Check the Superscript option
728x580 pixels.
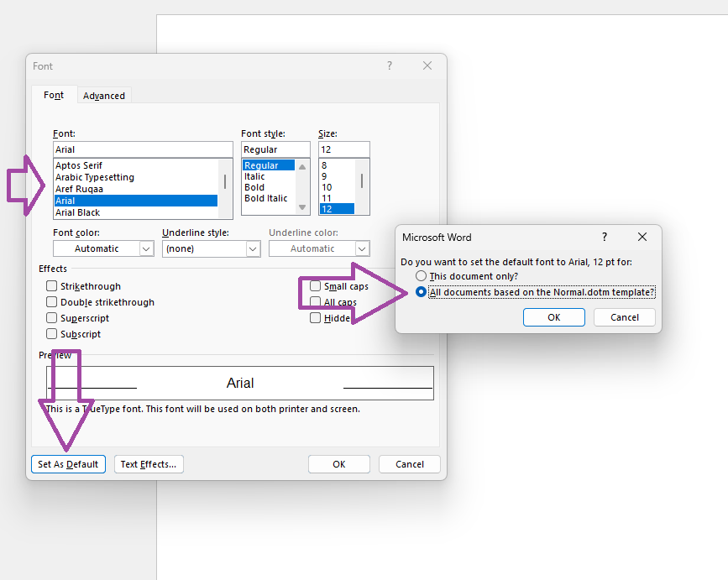(51, 318)
